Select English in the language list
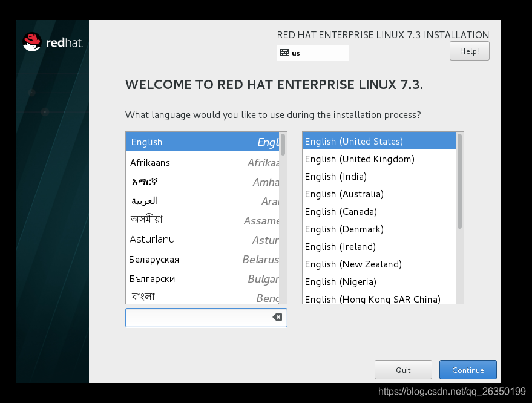This screenshot has width=532, height=403. pyautogui.click(x=203, y=142)
